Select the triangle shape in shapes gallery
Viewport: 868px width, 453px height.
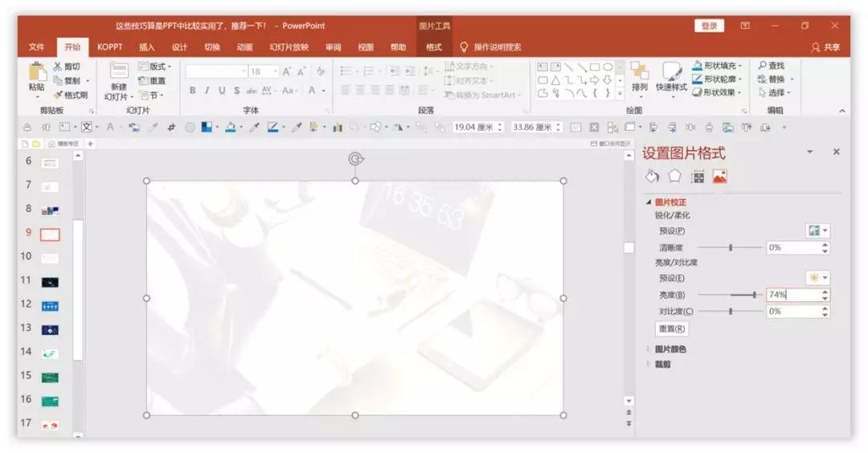point(555,80)
